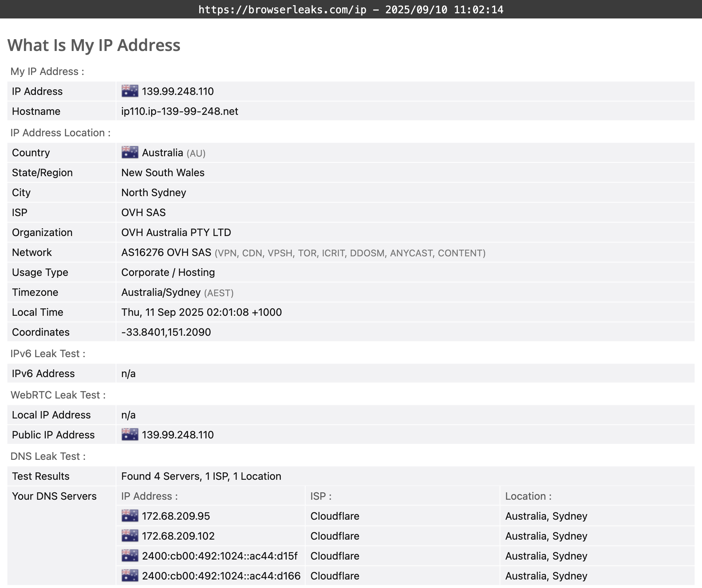Click the 'My IP Address :' section label

tap(47, 71)
